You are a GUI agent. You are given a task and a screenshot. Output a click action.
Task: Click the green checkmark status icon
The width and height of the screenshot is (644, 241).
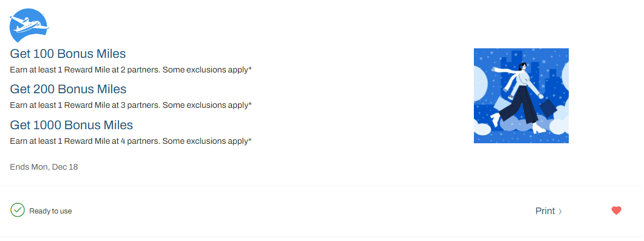[17, 210]
